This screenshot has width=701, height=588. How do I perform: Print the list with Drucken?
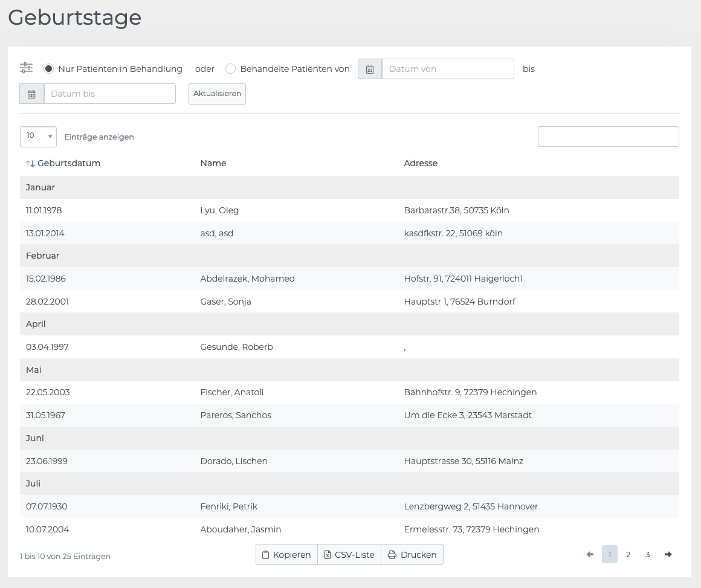point(412,555)
